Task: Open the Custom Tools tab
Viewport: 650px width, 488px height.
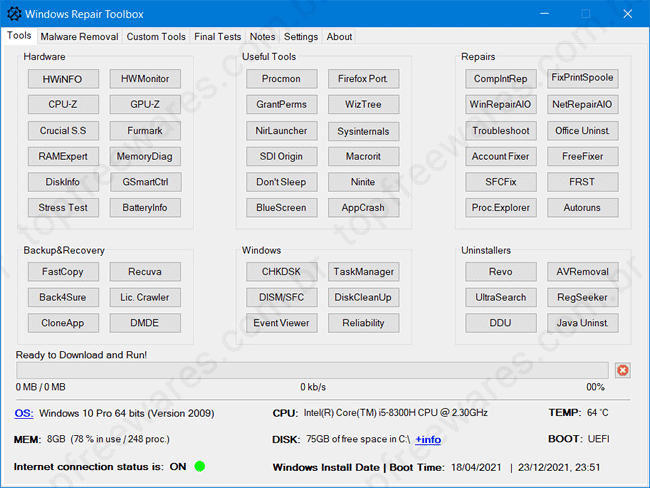Action: coord(156,37)
